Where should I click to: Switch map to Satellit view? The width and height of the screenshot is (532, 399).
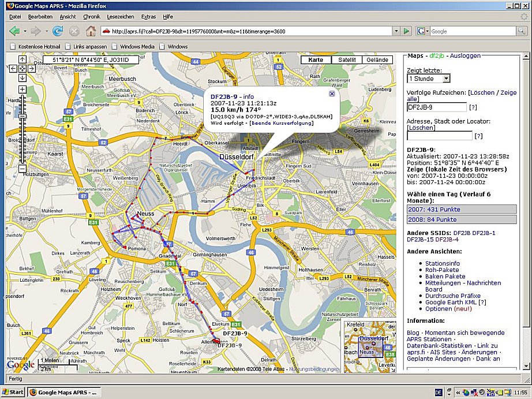tap(347, 60)
